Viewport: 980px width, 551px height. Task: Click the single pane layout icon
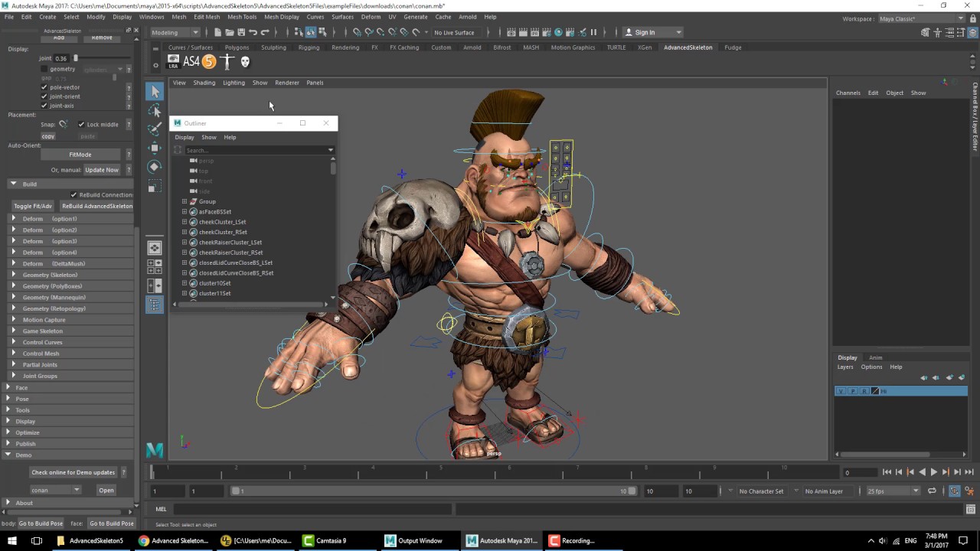pyautogui.click(x=155, y=248)
